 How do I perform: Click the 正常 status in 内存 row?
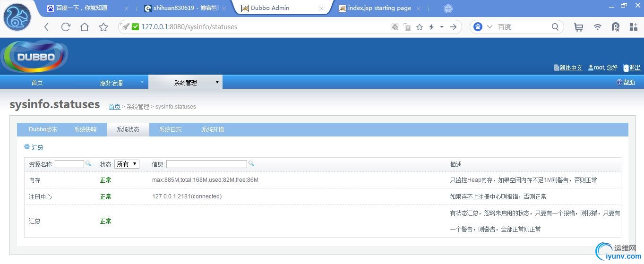point(106,180)
